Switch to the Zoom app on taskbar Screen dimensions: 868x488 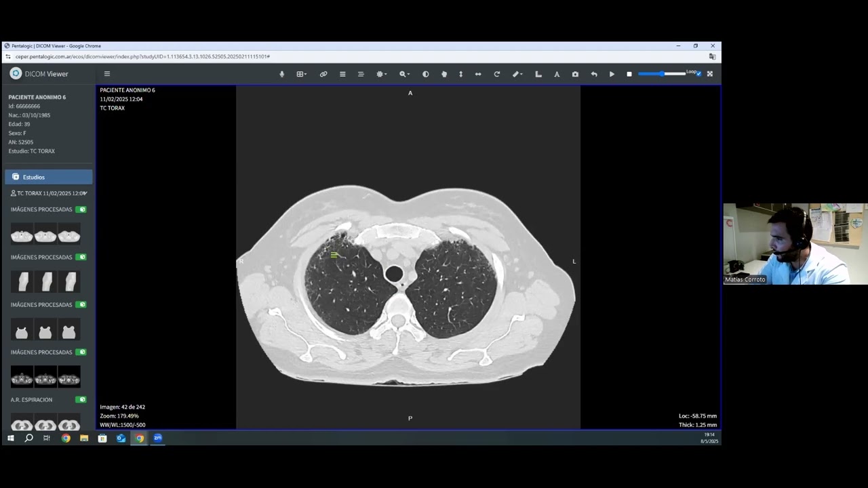[157, 438]
